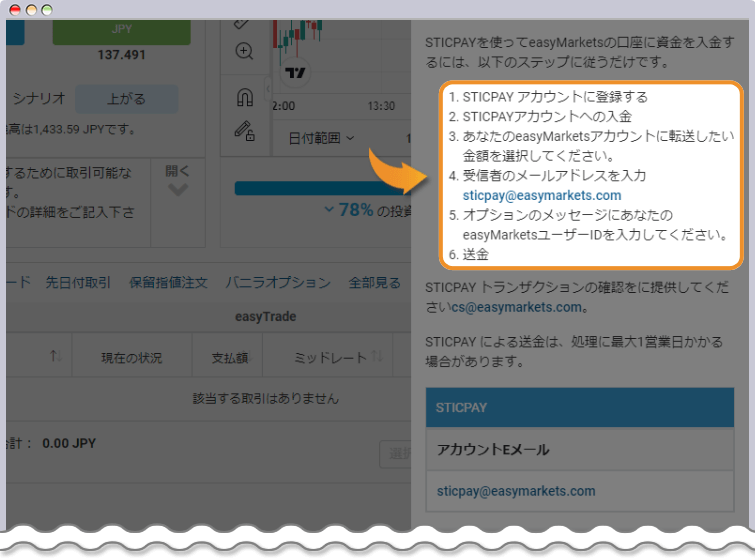
Task: Click the TradingView logo on chart
Action: [295, 73]
